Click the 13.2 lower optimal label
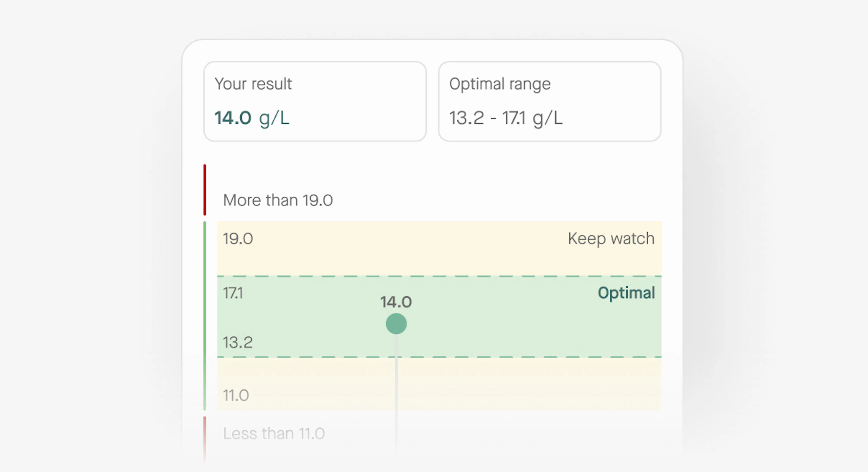 pos(238,342)
